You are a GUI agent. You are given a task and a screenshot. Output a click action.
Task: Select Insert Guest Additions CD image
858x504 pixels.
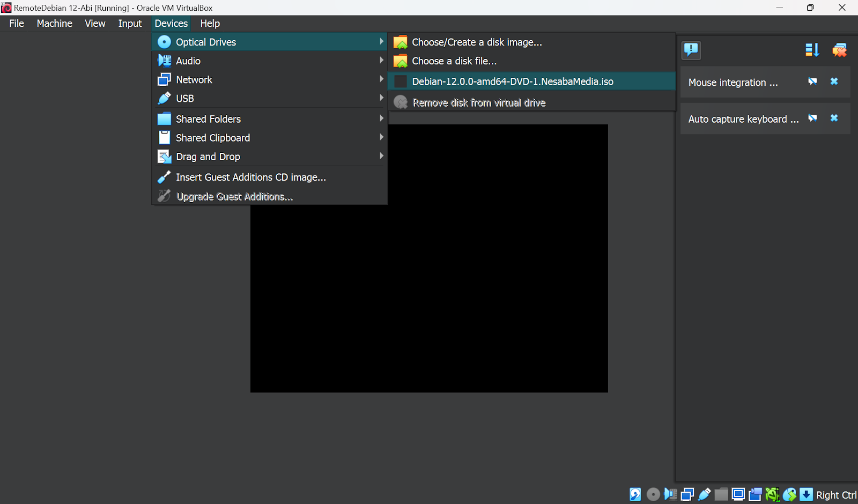[x=270, y=177]
